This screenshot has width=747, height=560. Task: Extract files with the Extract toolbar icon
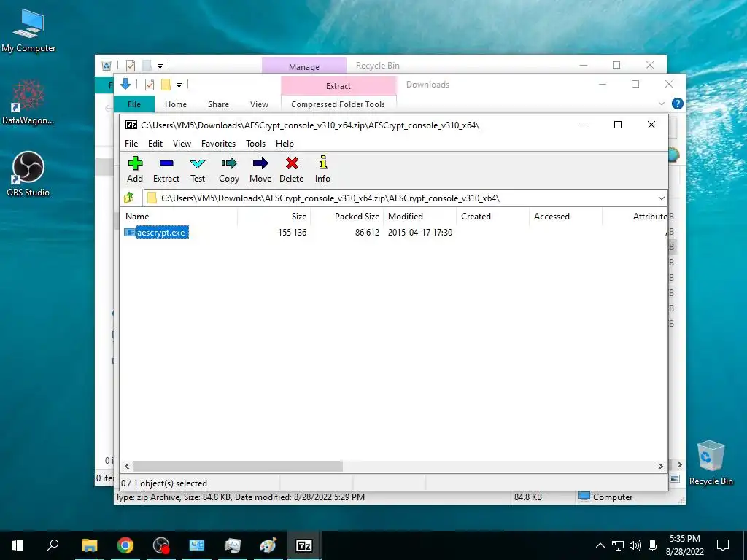pos(166,169)
